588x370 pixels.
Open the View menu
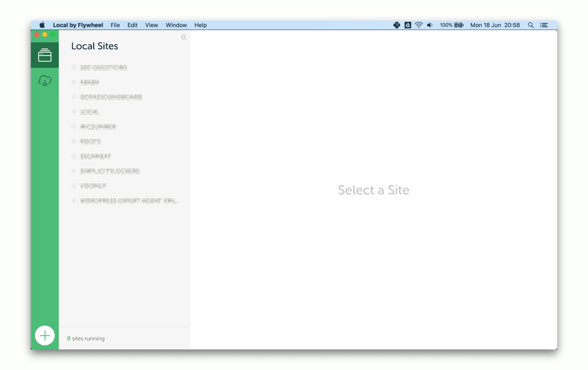pos(152,25)
